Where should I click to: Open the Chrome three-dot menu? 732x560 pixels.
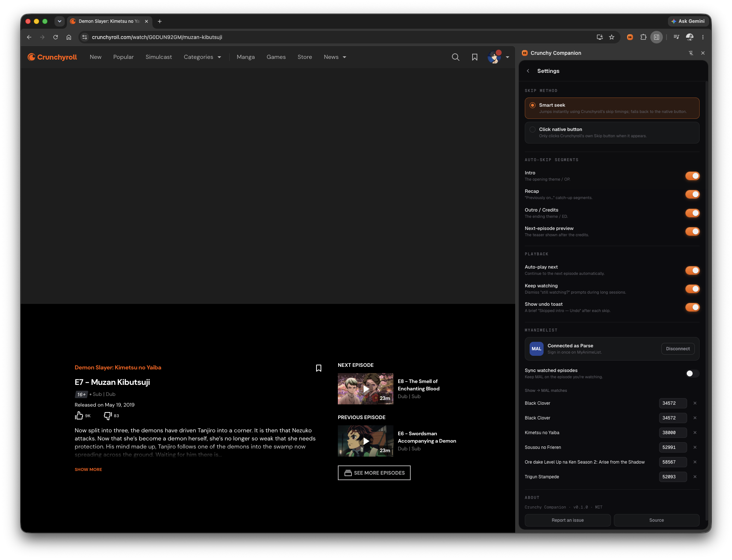(703, 37)
